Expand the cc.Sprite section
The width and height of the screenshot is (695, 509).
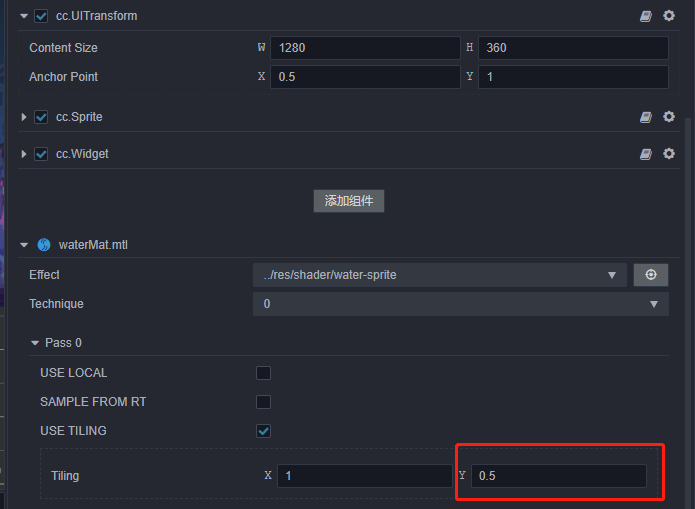coord(24,117)
